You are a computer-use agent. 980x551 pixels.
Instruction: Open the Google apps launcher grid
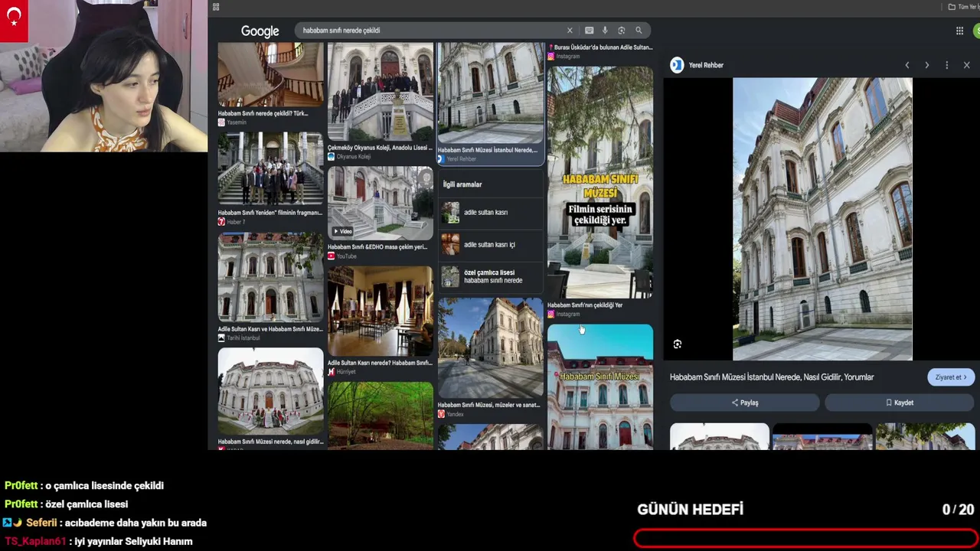[959, 31]
